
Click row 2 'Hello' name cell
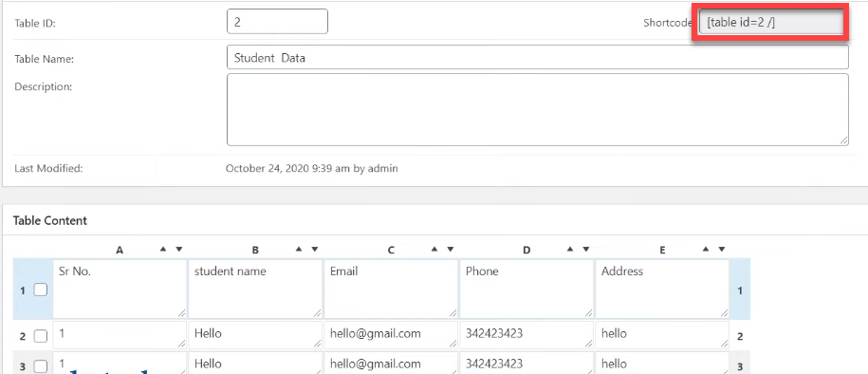(255, 335)
